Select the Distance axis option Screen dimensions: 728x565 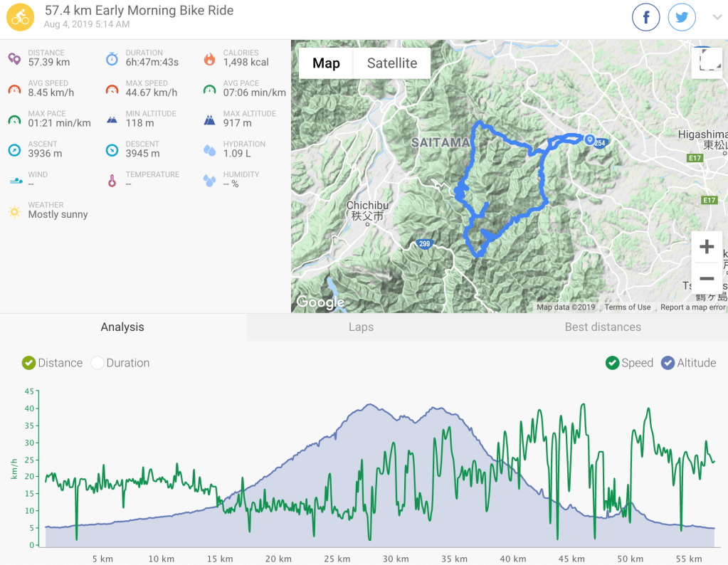[52, 363]
